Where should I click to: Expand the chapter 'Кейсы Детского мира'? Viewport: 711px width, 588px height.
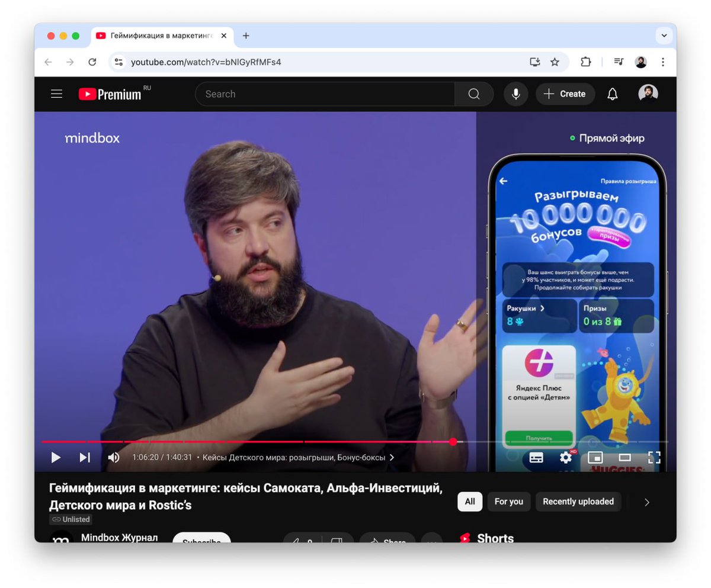pos(298,457)
